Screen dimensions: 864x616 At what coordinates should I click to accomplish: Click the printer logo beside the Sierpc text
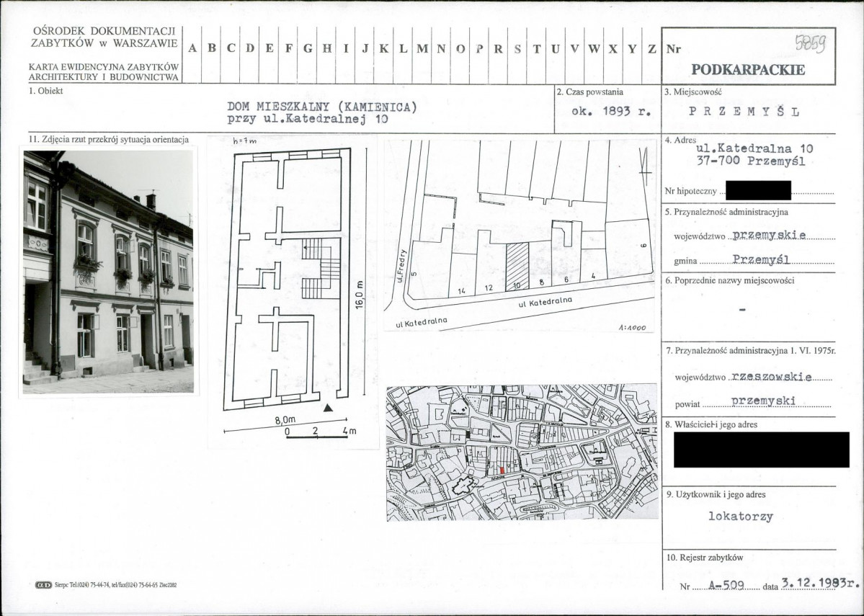tap(43, 585)
